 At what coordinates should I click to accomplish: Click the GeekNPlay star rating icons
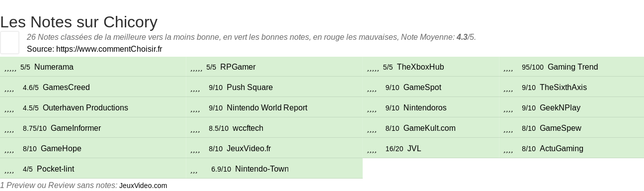tap(508, 109)
